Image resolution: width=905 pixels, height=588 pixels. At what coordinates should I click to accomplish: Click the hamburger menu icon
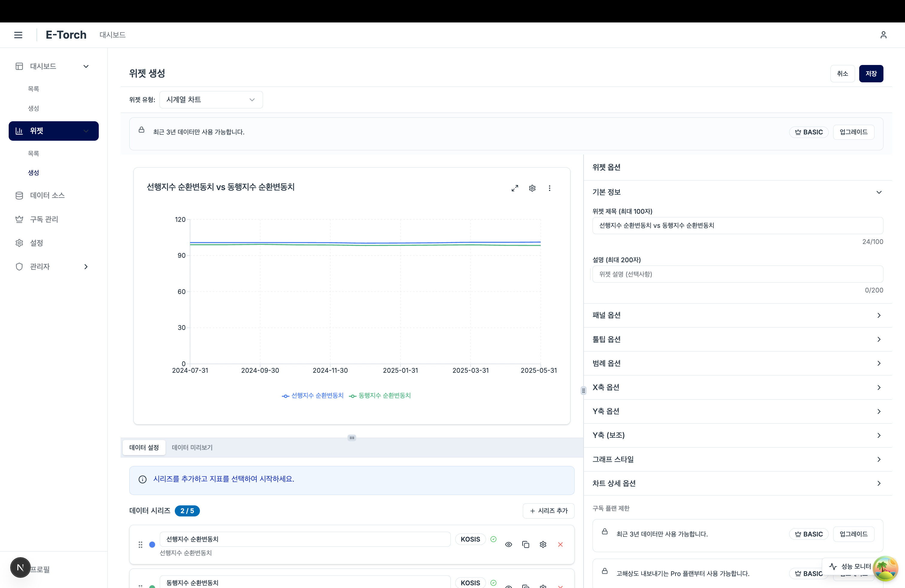point(18,35)
